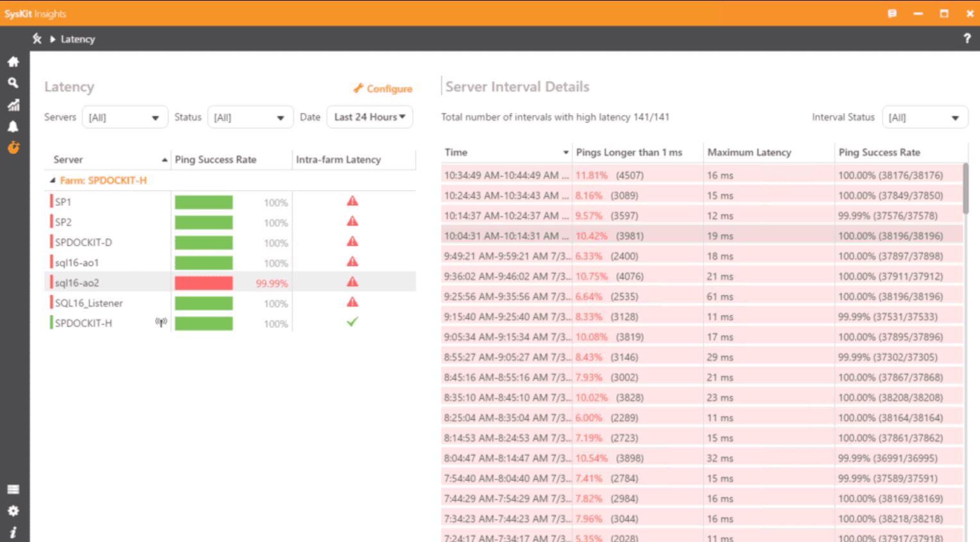Select the Latency stopwatch sidebar icon
The image size is (980, 542).
[x=13, y=148]
